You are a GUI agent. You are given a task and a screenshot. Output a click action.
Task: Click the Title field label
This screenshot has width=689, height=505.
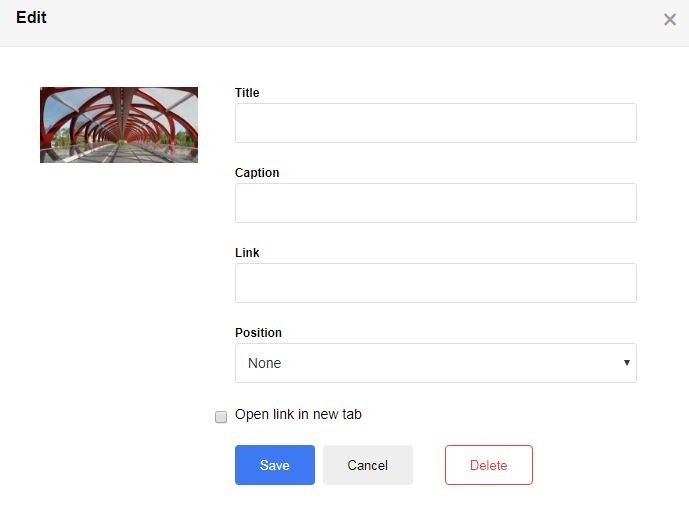coord(247,93)
